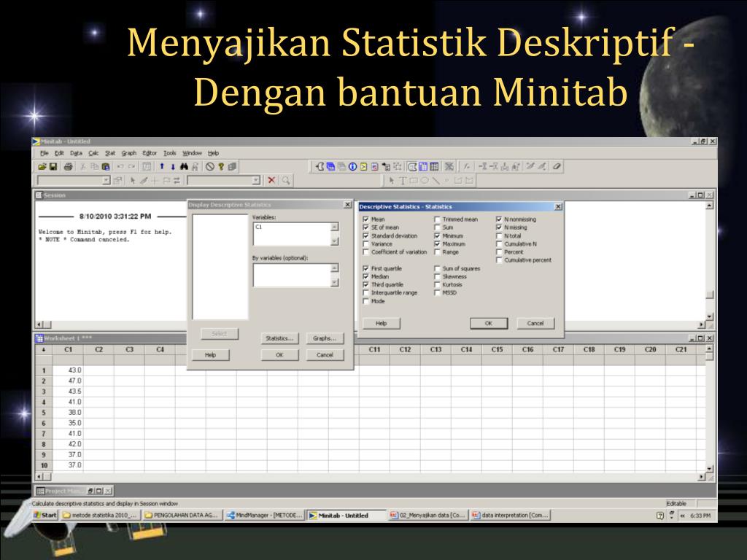Open second combo box dropdown before red X
747x560 pixels.
tap(256, 181)
